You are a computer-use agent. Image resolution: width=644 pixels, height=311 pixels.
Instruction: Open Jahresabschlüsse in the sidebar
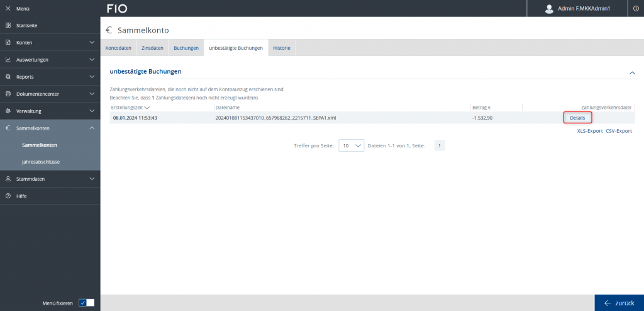[41, 162]
